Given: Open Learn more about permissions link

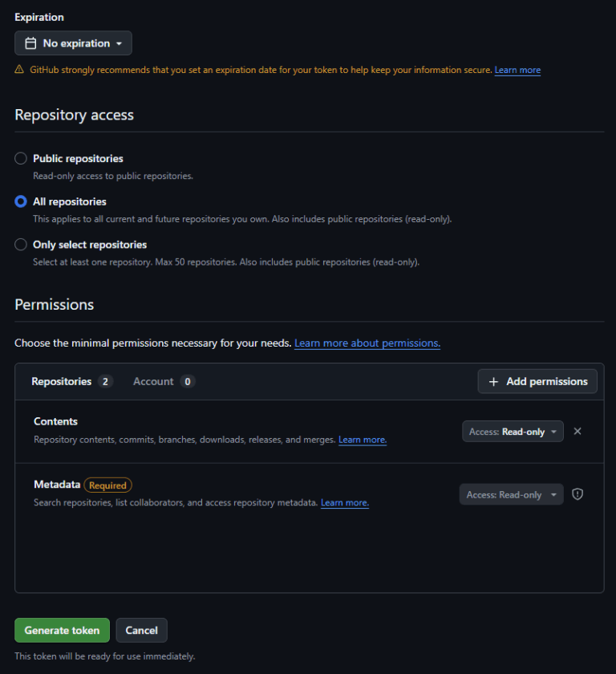Looking at the screenshot, I should coord(367,343).
